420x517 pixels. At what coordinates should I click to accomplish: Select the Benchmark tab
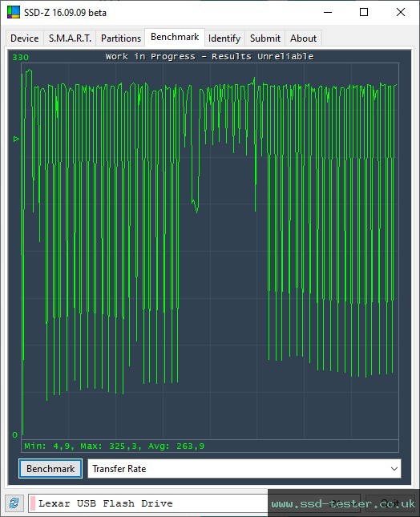click(175, 37)
